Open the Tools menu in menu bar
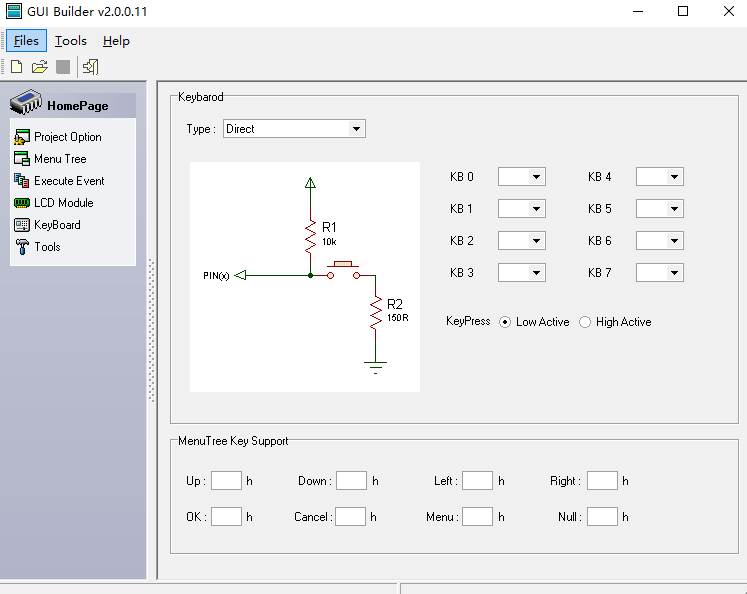This screenshot has height=594, width=747. pyautogui.click(x=71, y=40)
